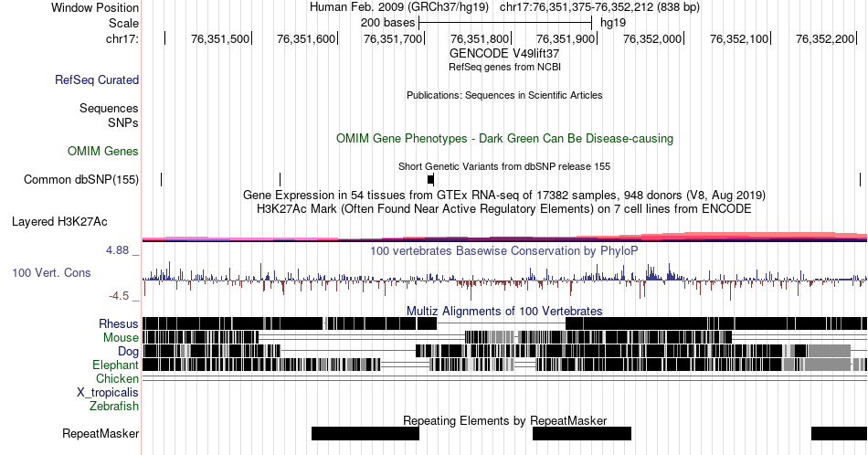The height and width of the screenshot is (455, 868).
Task: Select the Mouse alignment row label
Action: tap(121, 337)
